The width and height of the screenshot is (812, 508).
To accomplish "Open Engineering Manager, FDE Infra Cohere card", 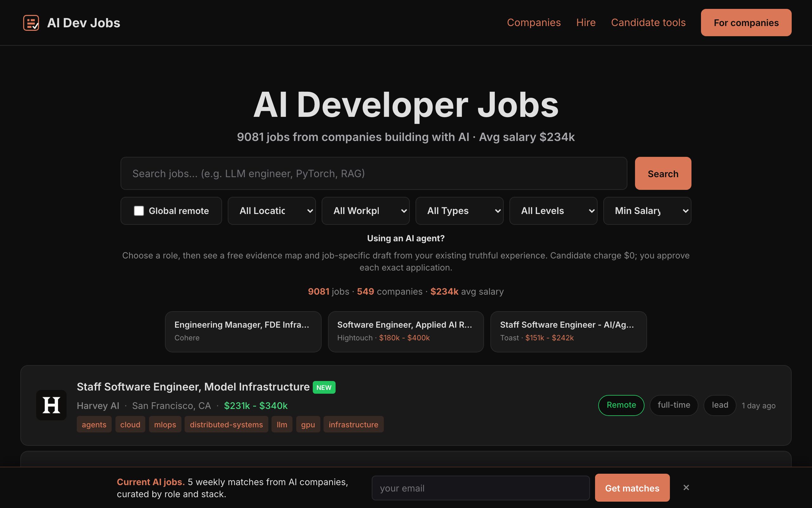I will [243, 331].
